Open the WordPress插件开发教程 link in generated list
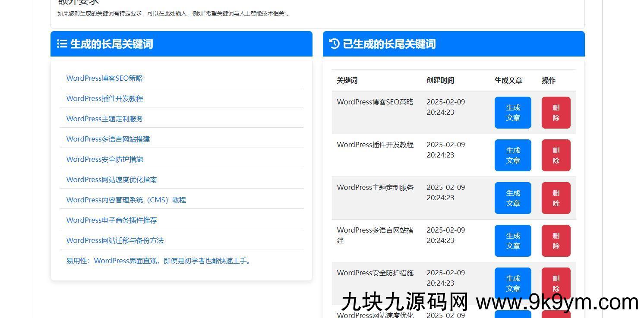 coord(104,98)
